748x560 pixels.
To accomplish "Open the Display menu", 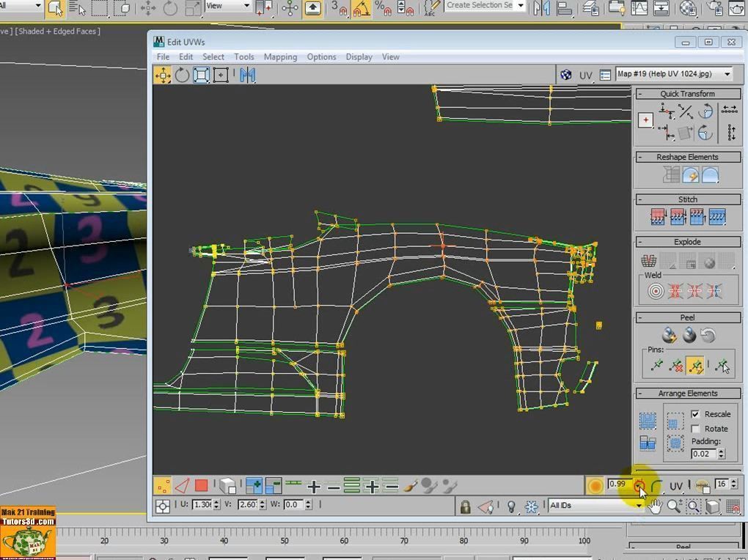I will tap(359, 56).
